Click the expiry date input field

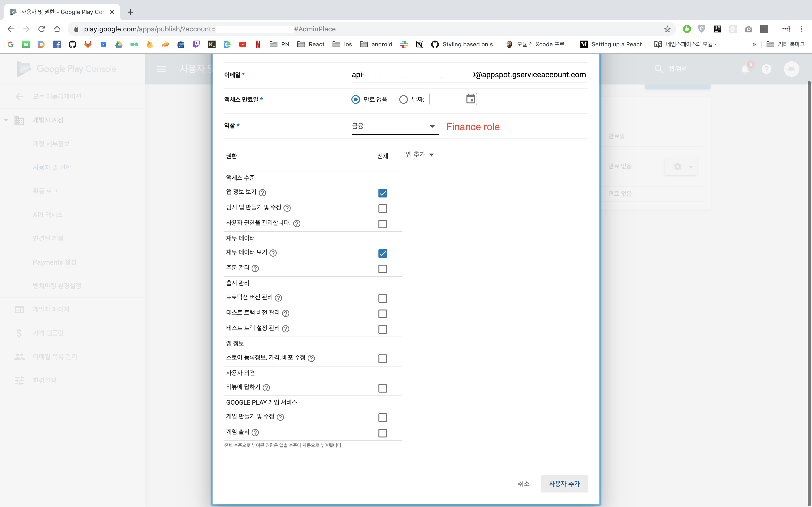click(x=447, y=99)
